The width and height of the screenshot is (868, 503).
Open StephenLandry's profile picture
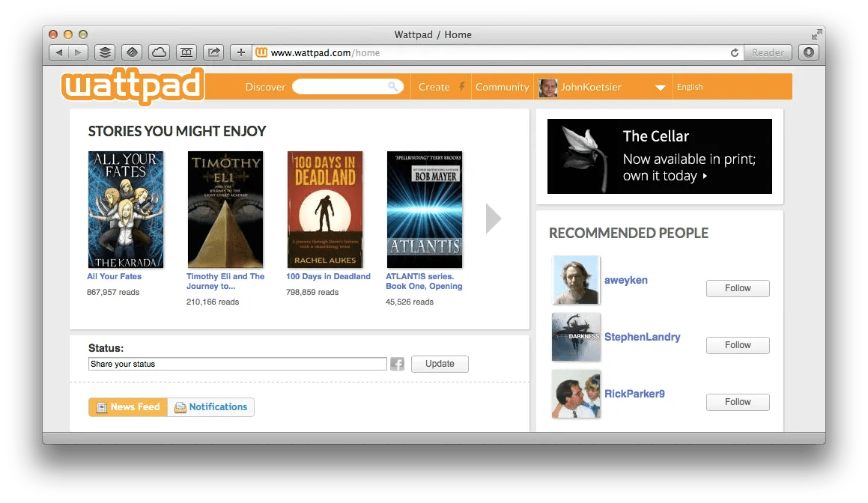[x=576, y=337]
